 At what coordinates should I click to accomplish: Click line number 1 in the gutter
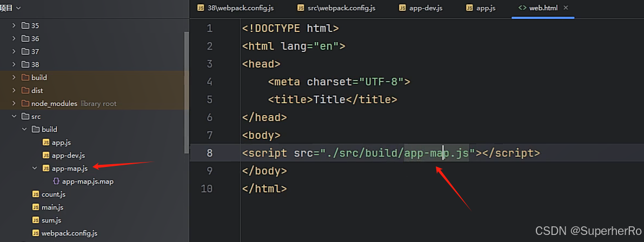tap(210, 28)
